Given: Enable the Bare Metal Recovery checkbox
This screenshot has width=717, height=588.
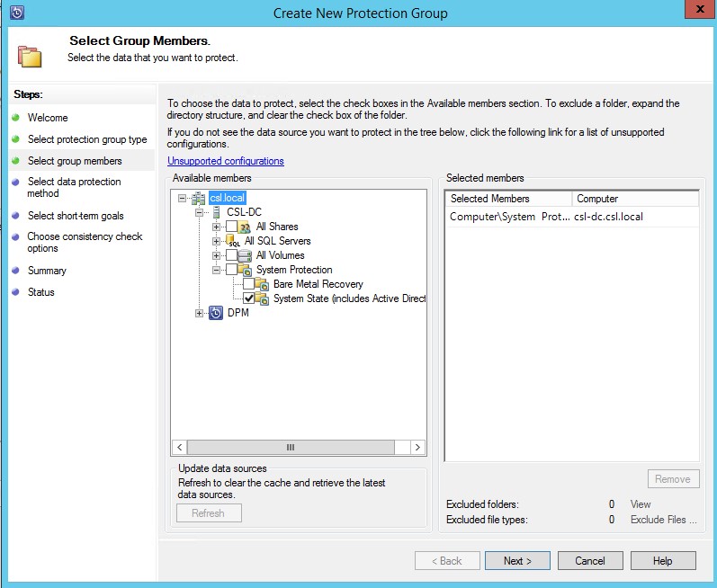Looking at the screenshot, I should point(249,284).
